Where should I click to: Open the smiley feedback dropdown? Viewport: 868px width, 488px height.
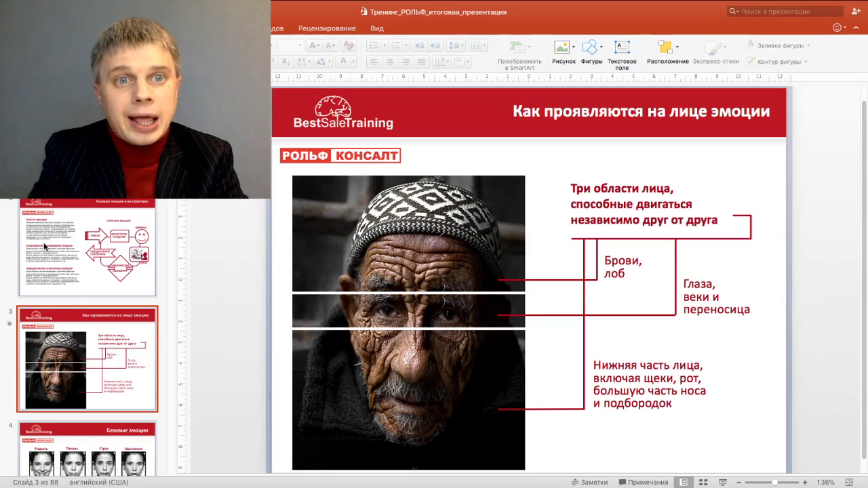[x=840, y=28]
